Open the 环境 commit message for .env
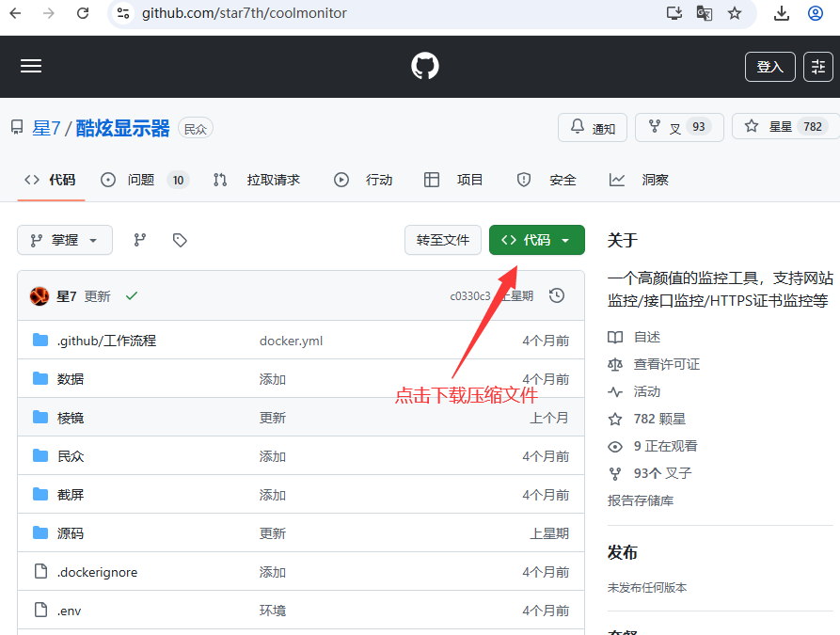 (273, 611)
